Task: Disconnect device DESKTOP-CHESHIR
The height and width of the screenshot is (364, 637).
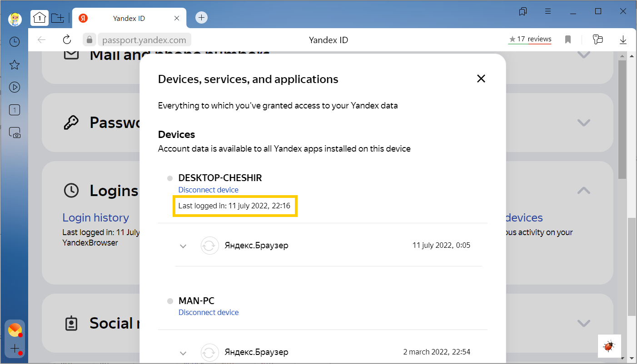Action: 208,190
